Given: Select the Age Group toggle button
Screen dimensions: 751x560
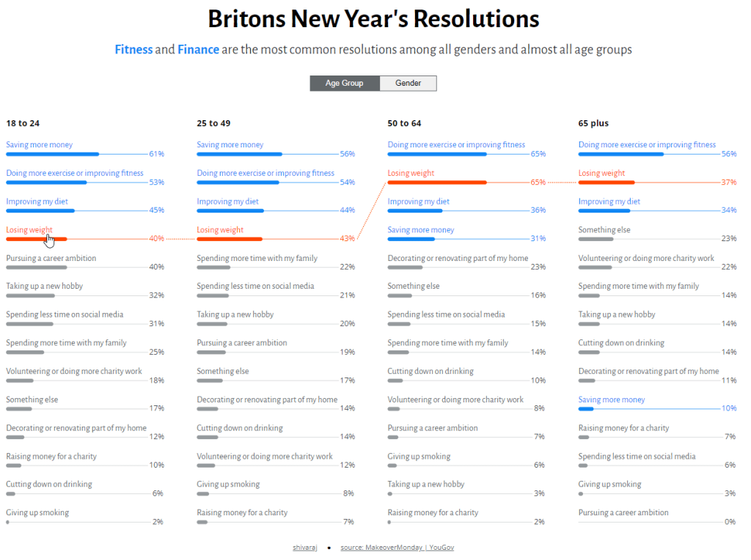Looking at the screenshot, I should point(345,84).
